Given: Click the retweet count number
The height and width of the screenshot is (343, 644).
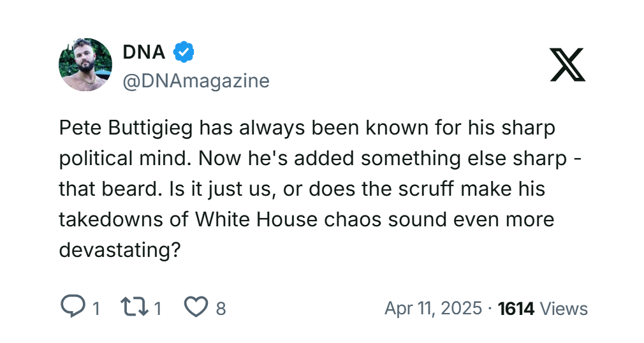Looking at the screenshot, I should pos(157,309).
